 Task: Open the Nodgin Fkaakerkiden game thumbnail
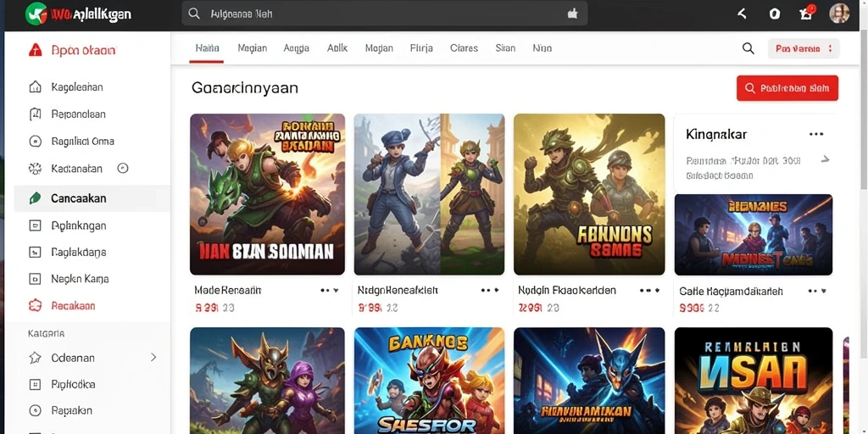point(589,194)
